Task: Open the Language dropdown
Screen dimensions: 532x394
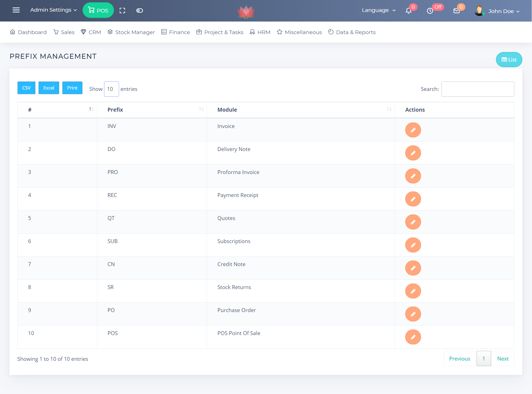Action: point(378,10)
